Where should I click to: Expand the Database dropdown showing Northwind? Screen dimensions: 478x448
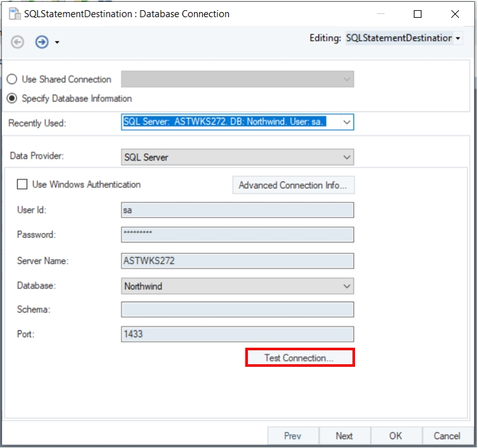346,286
